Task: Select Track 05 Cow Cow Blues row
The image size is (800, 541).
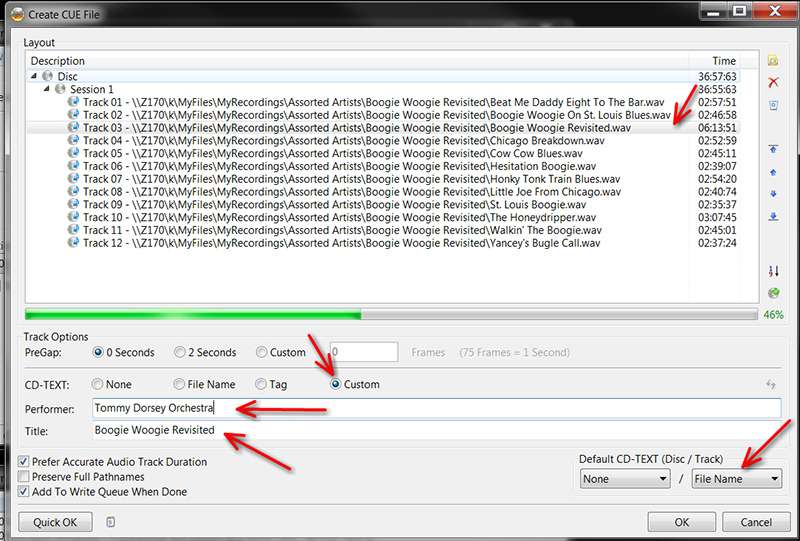Action: coord(383,153)
